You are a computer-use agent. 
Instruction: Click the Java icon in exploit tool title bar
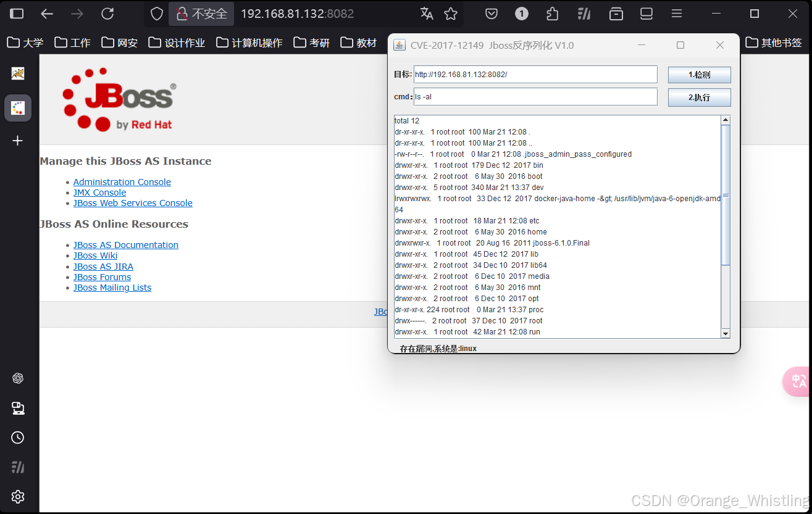point(400,45)
